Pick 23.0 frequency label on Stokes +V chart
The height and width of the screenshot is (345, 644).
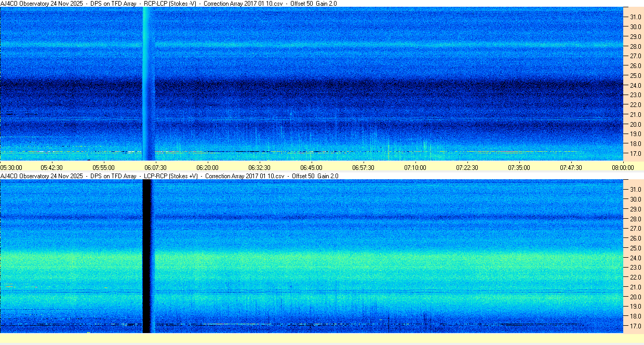[x=635, y=268]
